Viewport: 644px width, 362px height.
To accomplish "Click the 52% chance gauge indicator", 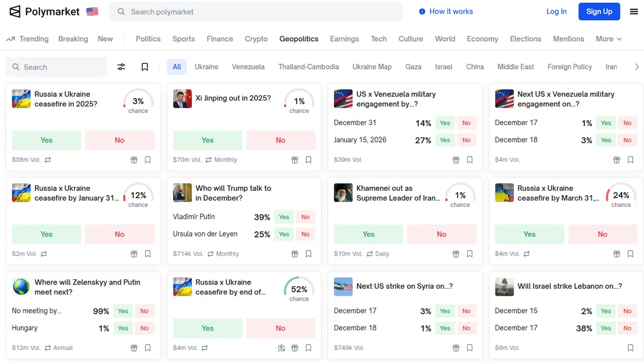I will 299,290.
